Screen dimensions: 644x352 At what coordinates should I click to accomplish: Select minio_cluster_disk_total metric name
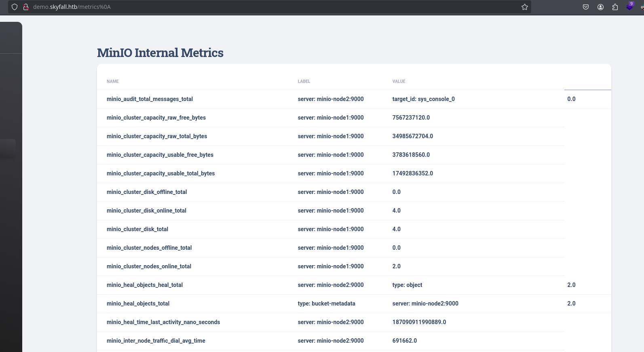click(137, 229)
